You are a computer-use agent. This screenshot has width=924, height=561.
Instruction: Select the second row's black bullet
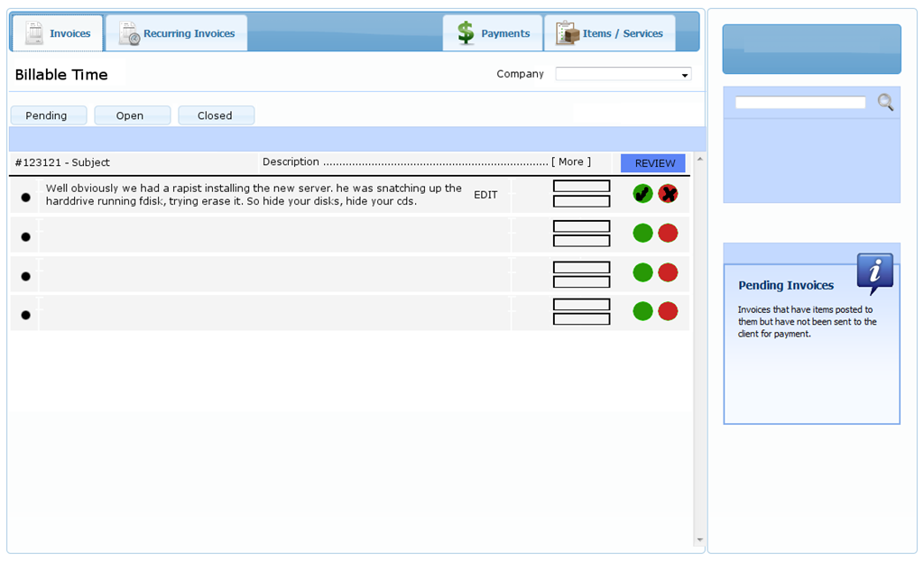25,236
